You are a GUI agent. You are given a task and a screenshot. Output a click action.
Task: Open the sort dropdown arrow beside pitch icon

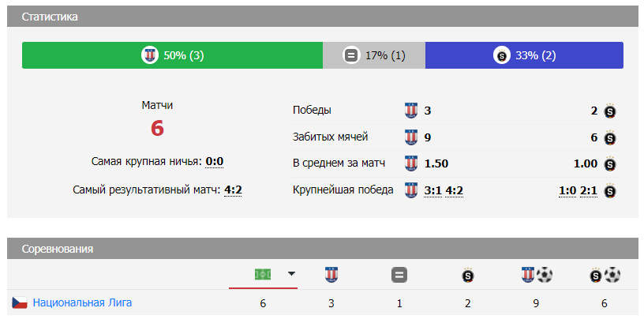click(x=291, y=274)
